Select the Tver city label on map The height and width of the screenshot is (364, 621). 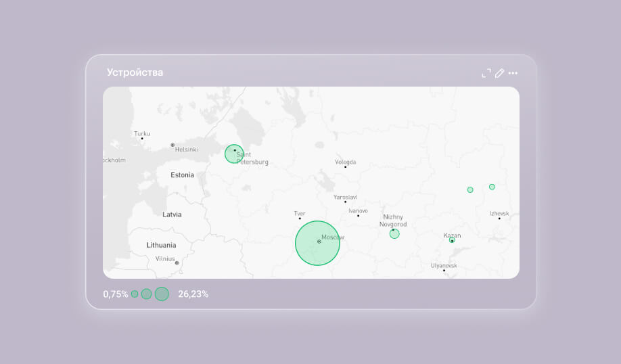coord(300,214)
